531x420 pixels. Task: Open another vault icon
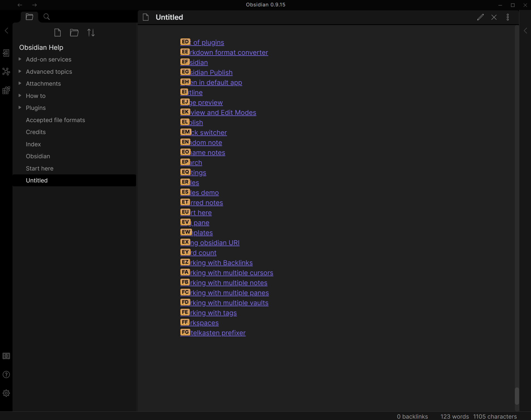tap(6, 356)
